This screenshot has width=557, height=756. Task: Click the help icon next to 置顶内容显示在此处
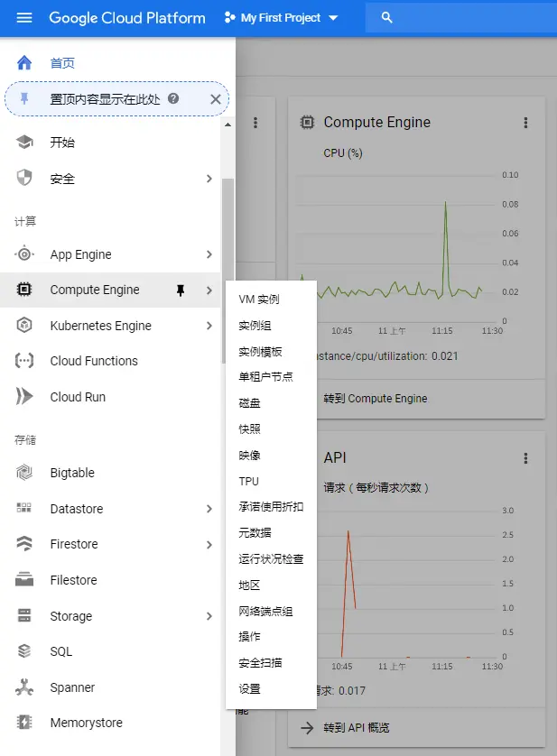173,98
